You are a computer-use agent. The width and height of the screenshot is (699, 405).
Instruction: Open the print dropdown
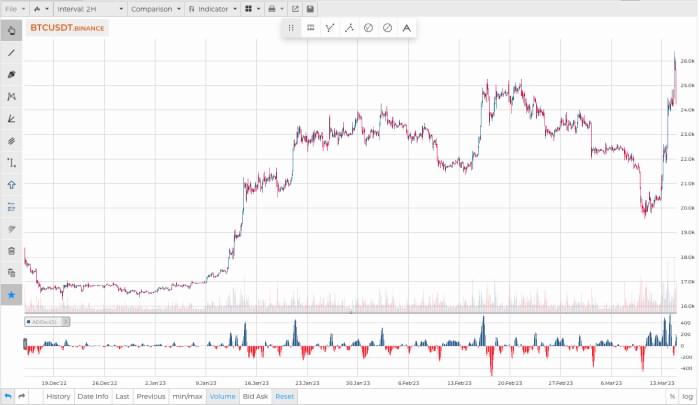[x=275, y=9]
